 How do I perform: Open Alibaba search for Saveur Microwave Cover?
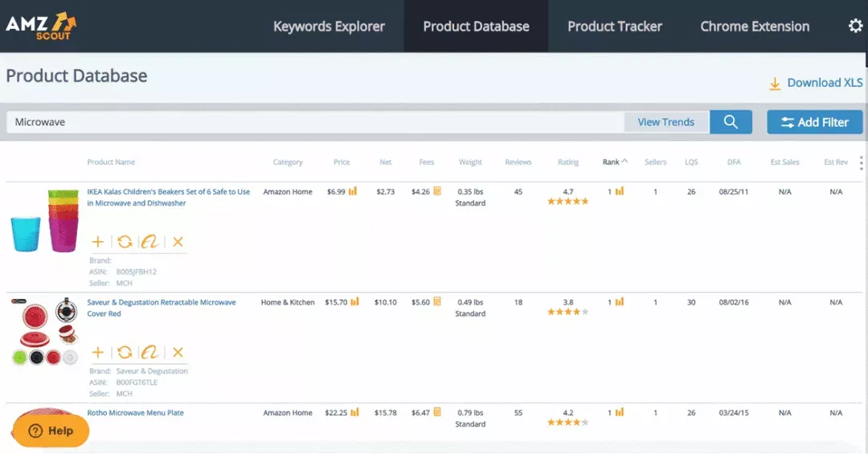point(149,352)
